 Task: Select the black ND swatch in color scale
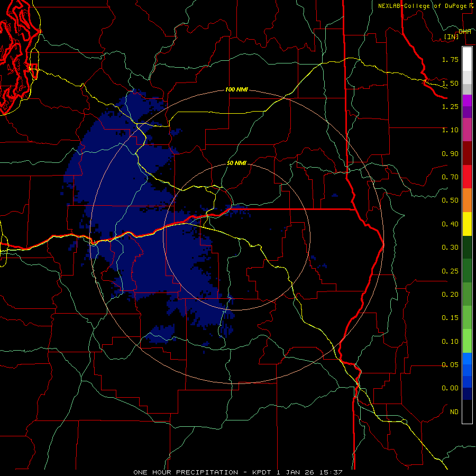click(467, 411)
